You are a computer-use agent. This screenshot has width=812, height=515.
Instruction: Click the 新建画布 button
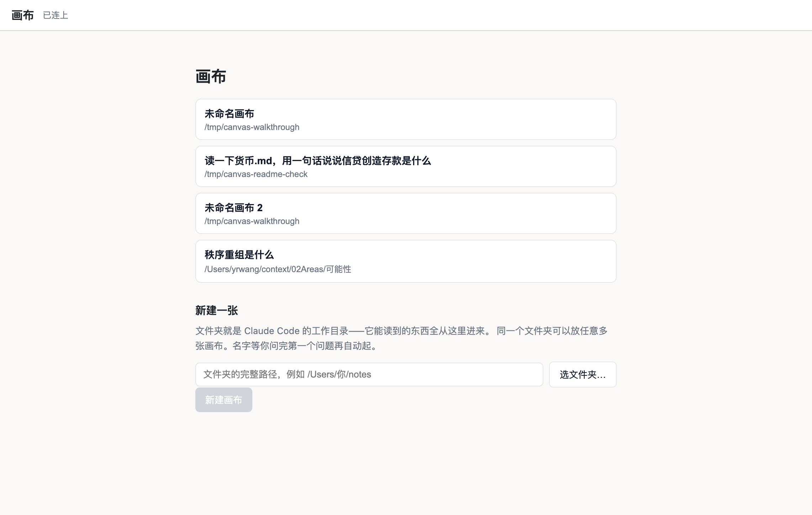(x=223, y=400)
